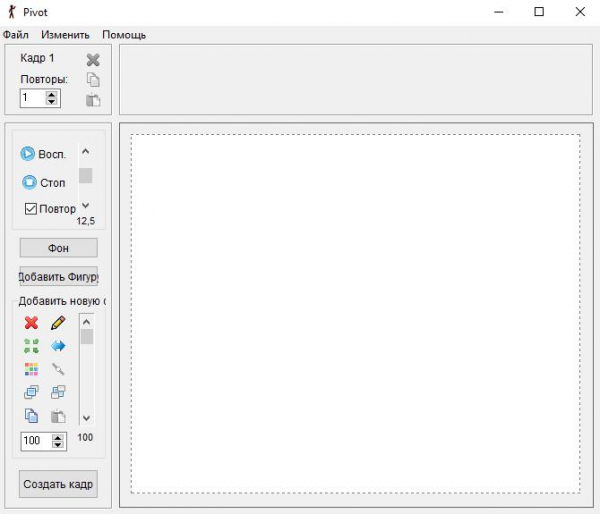
Task: Click tools panel scrollbar down chevron
Action: (x=86, y=418)
